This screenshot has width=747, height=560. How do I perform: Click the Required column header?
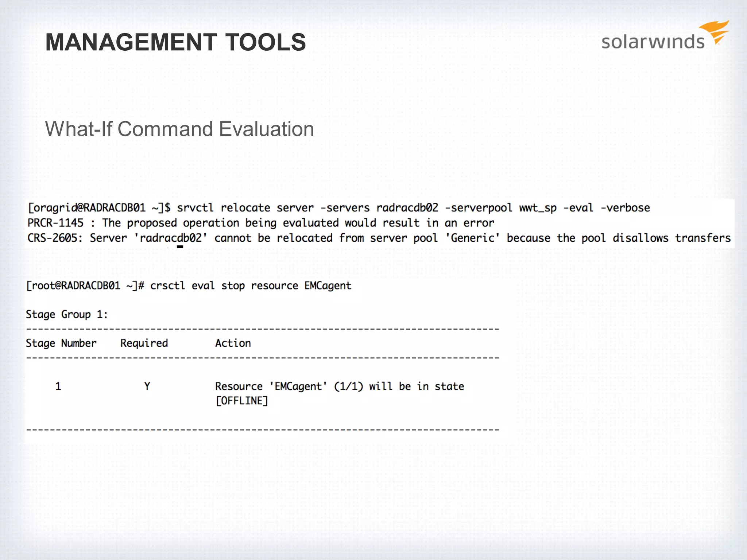point(144,343)
